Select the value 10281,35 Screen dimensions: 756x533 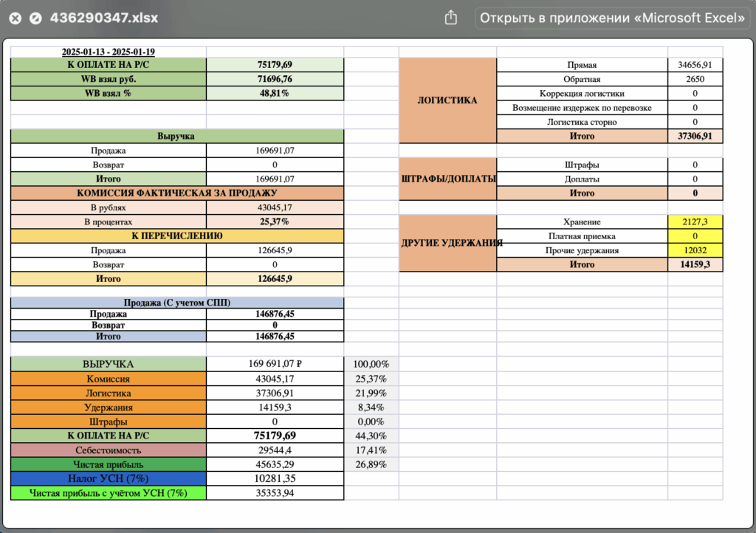(x=275, y=478)
